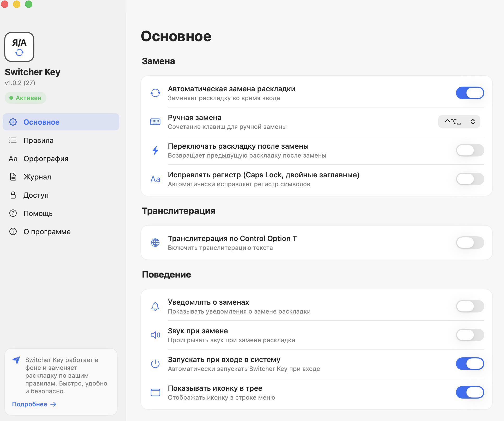Click the speaker icon for Звук при замене
This screenshot has width=504, height=421.
click(155, 335)
